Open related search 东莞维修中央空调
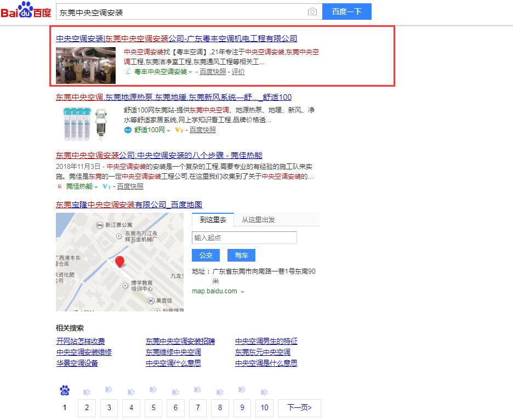Image resolution: width=513 pixels, height=420 pixels. click(x=173, y=352)
